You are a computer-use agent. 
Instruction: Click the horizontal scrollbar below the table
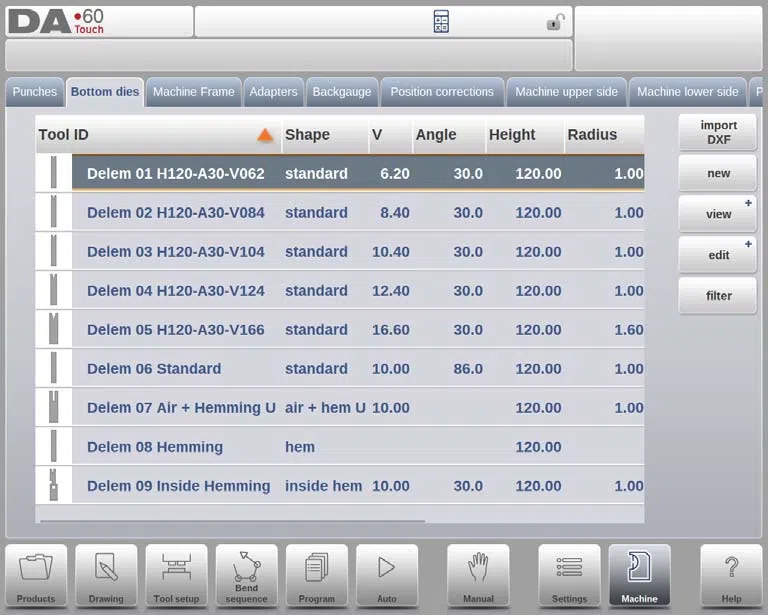click(x=233, y=521)
